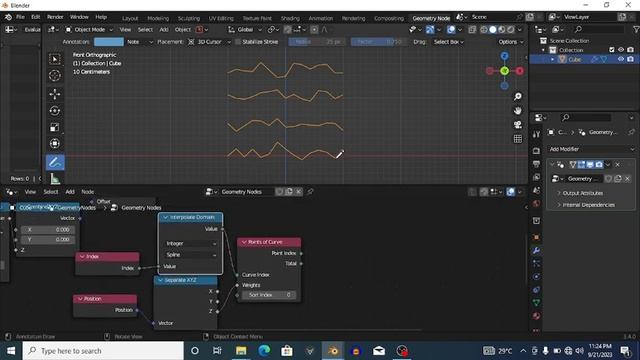Select the Scale tool

click(55, 127)
